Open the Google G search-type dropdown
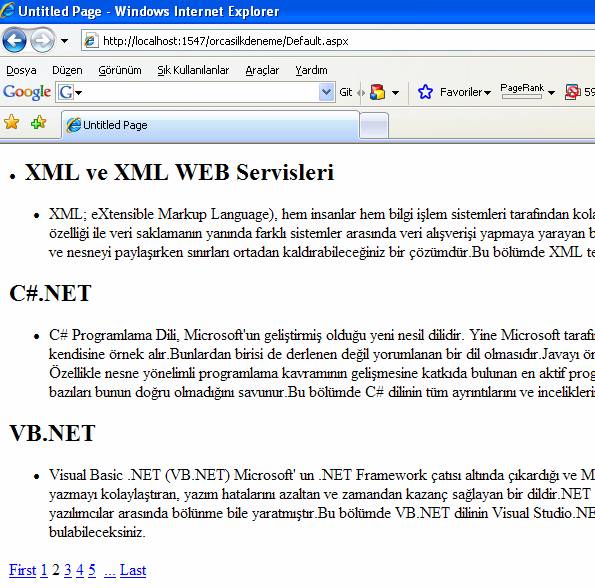Screen dimensions: 595x588 pyautogui.click(x=70, y=92)
